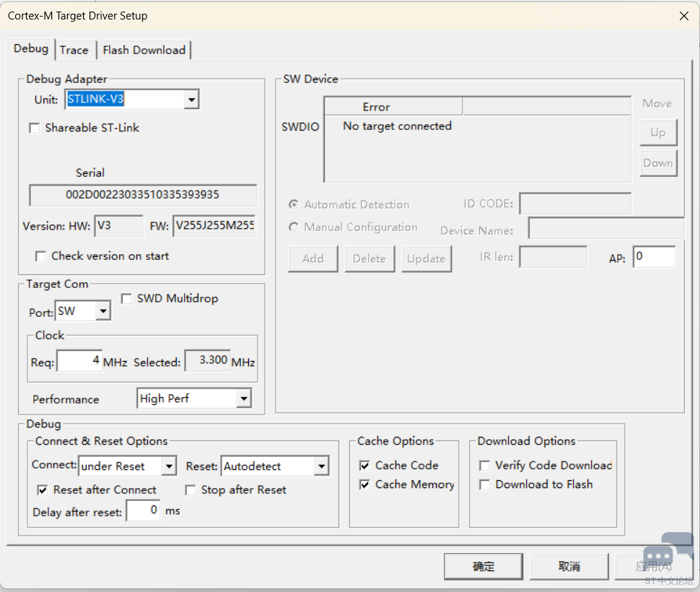Click the Selected clock 3.300 field

coord(208,361)
